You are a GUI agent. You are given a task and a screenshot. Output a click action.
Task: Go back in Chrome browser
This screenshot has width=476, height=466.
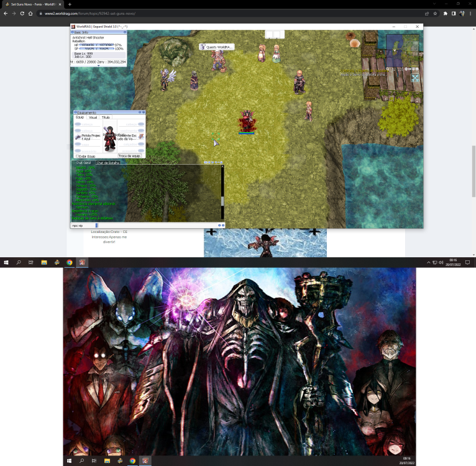tap(6, 13)
